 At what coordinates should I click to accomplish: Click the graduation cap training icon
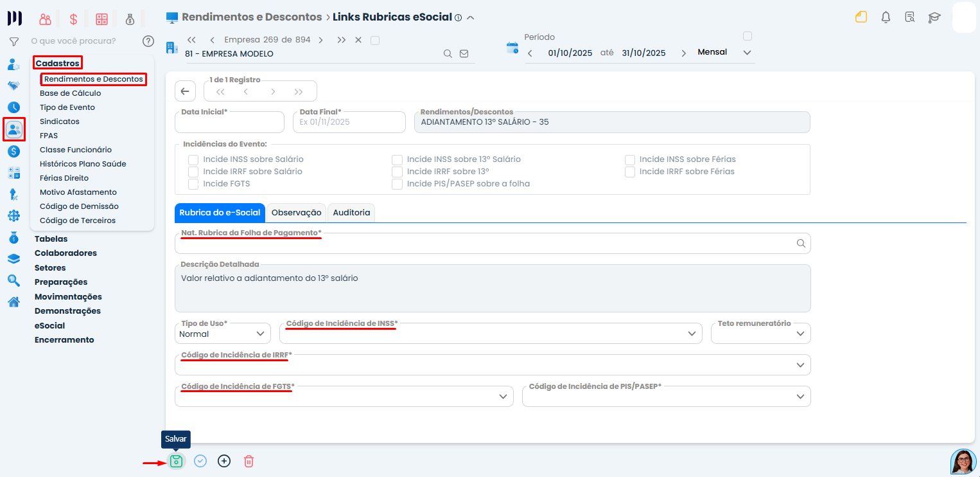click(934, 17)
